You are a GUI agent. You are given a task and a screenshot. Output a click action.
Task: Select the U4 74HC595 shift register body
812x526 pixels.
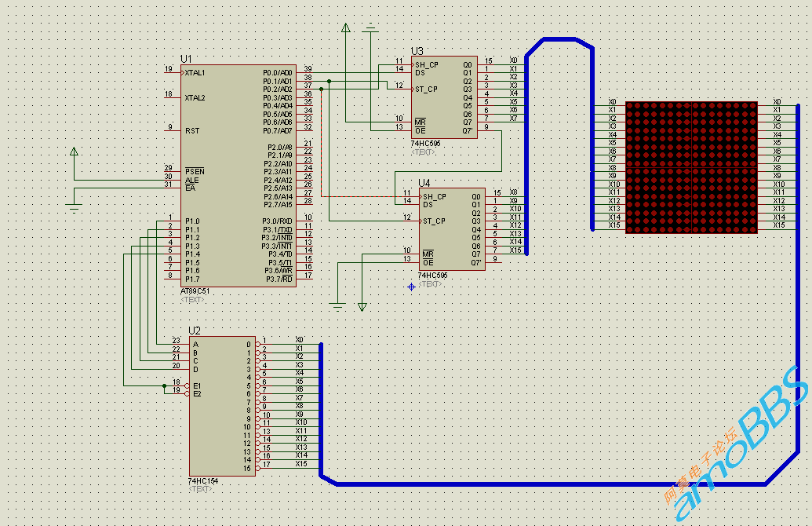click(x=452, y=229)
